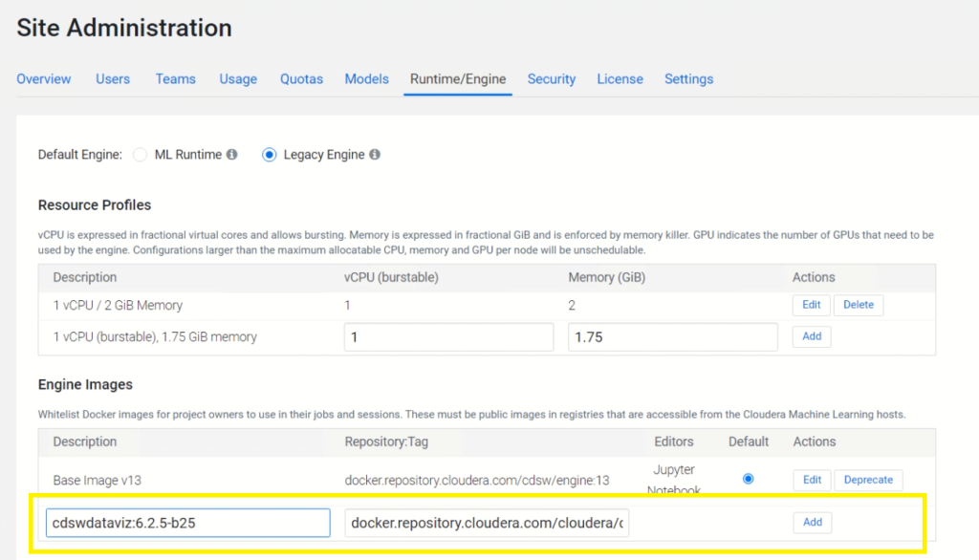The width and height of the screenshot is (979, 560).
Task: Click the info icon next to ML Runtime
Action: click(231, 154)
